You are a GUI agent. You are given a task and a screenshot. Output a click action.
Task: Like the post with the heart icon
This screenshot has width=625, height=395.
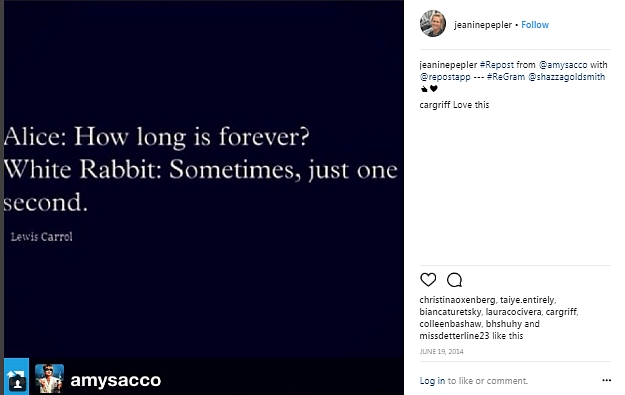pos(428,280)
